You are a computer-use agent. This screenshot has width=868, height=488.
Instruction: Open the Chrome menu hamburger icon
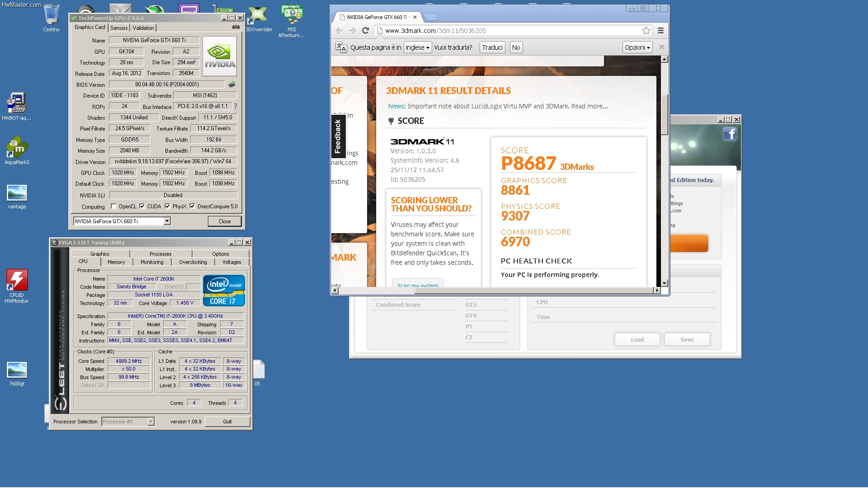click(x=660, y=31)
